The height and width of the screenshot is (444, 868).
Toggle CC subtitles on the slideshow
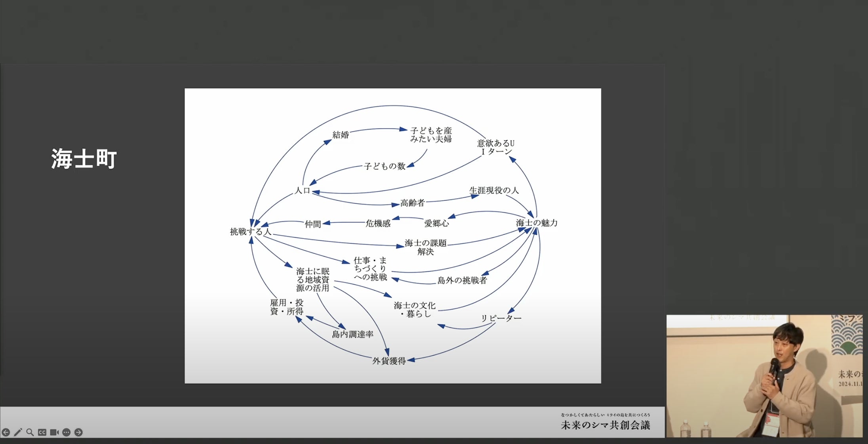click(x=42, y=432)
